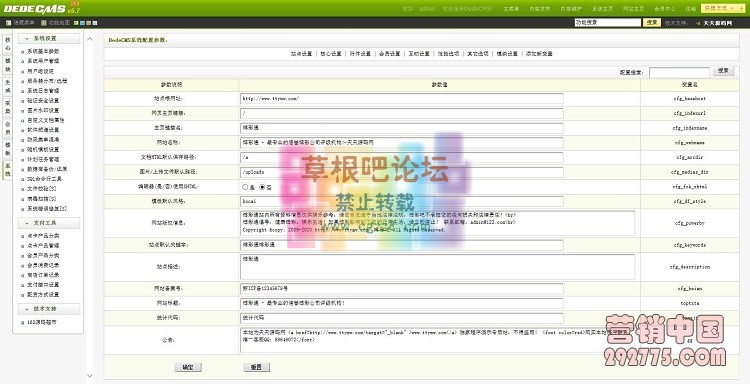
Task: Open the 站点设置 config tab
Action: 301,54
